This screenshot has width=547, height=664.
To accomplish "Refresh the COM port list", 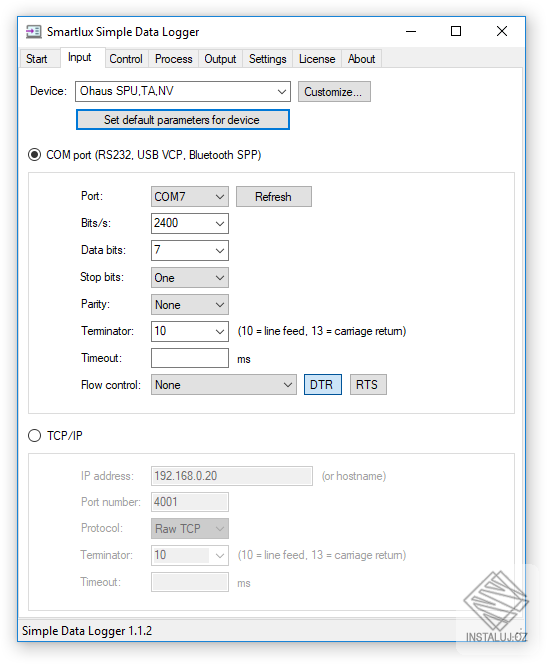I will [274, 196].
